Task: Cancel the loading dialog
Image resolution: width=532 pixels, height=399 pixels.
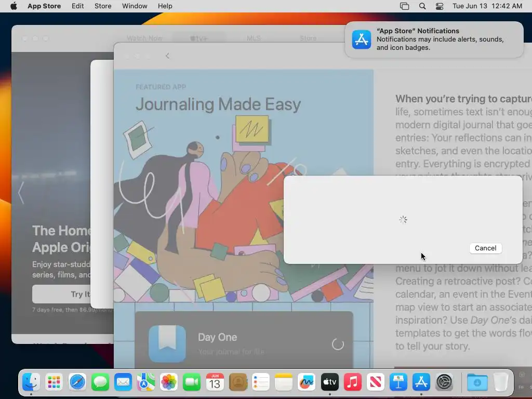Action: [x=485, y=248]
